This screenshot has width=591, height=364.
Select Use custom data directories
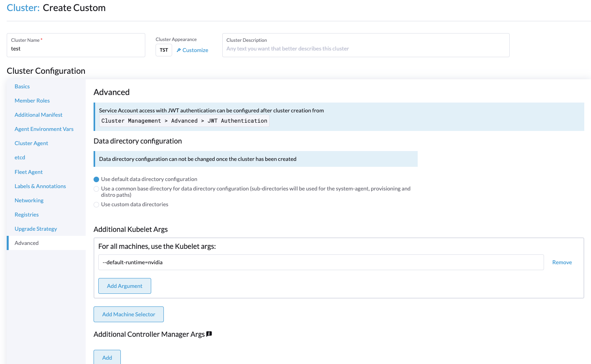coord(96,205)
